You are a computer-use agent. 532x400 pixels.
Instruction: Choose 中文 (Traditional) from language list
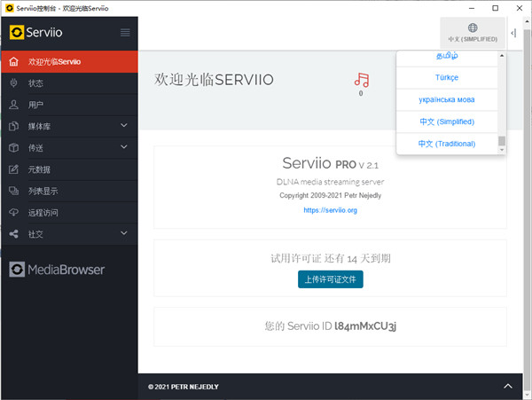tap(446, 144)
